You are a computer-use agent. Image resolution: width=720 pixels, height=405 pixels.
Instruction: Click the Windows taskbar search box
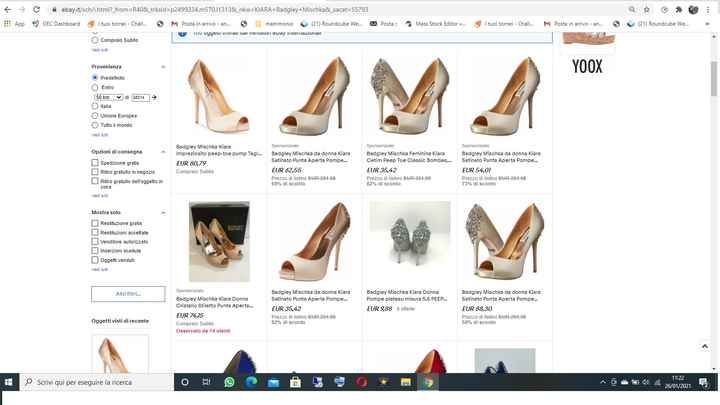[96, 382]
